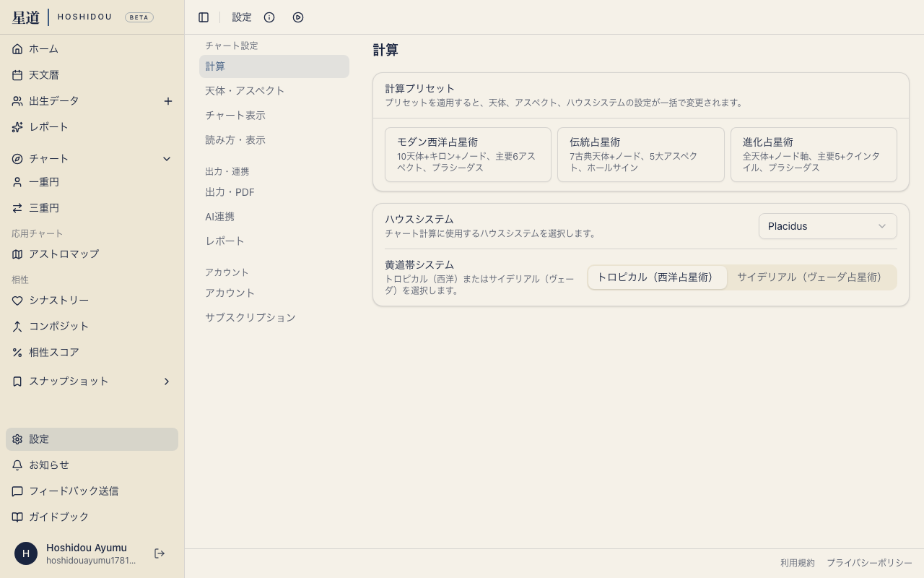The width and height of the screenshot is (924, 578).
Task: Open the Placidus house system dropdown
Action: (827, 226)
